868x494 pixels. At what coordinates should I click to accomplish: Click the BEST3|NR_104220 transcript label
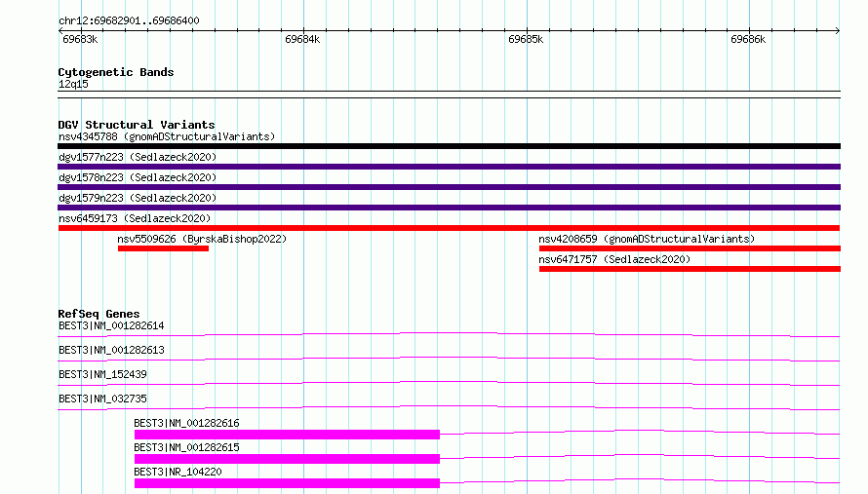click(178, 472)
